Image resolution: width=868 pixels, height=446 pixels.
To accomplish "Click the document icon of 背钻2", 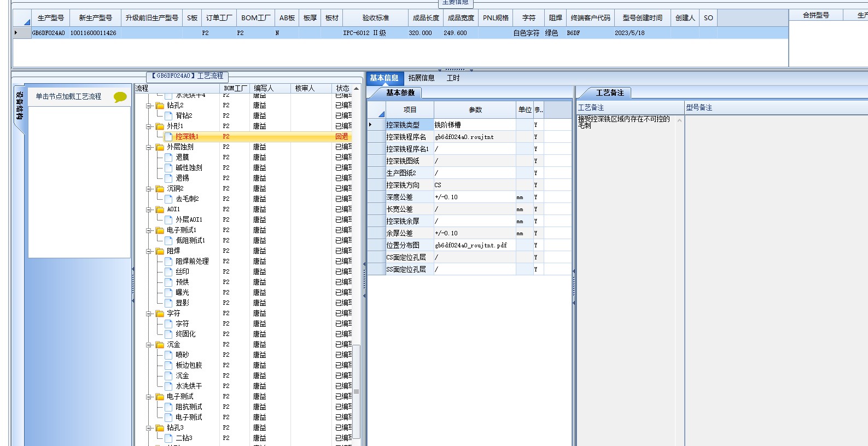I will click(168, 115).
